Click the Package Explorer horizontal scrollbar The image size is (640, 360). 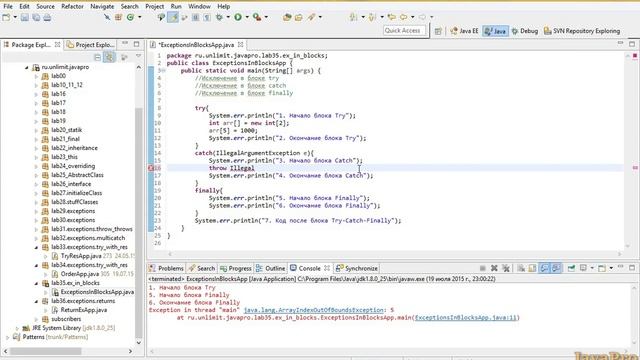46,351
